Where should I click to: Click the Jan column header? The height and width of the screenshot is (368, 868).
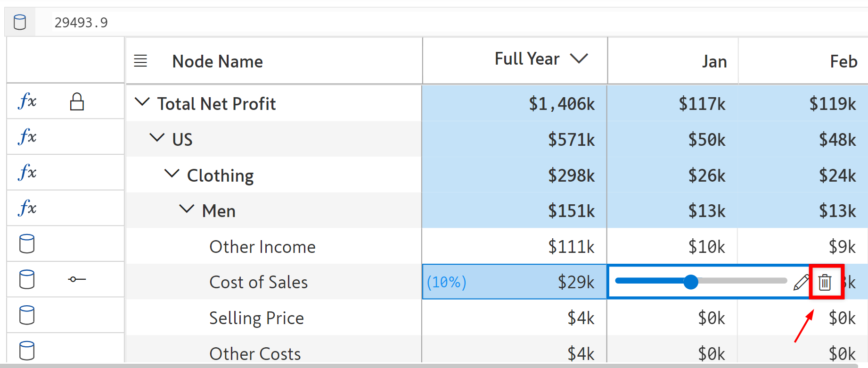714,61
